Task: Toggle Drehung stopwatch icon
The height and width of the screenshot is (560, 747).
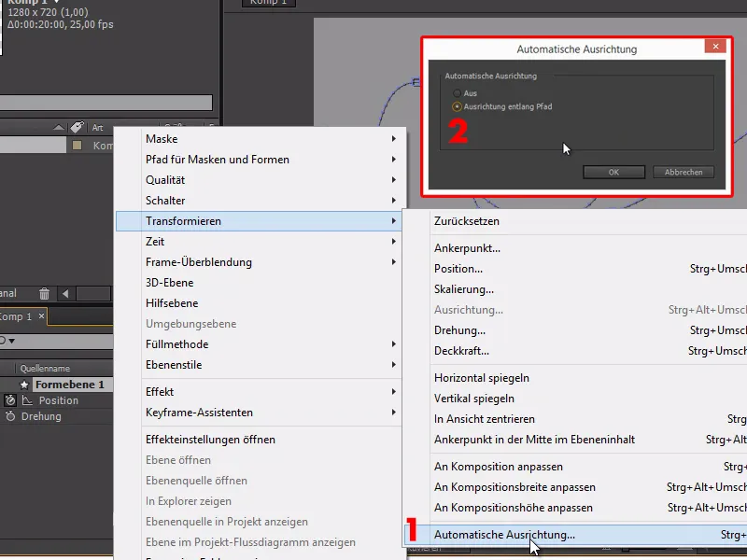Action: click(x=10, y=416)
